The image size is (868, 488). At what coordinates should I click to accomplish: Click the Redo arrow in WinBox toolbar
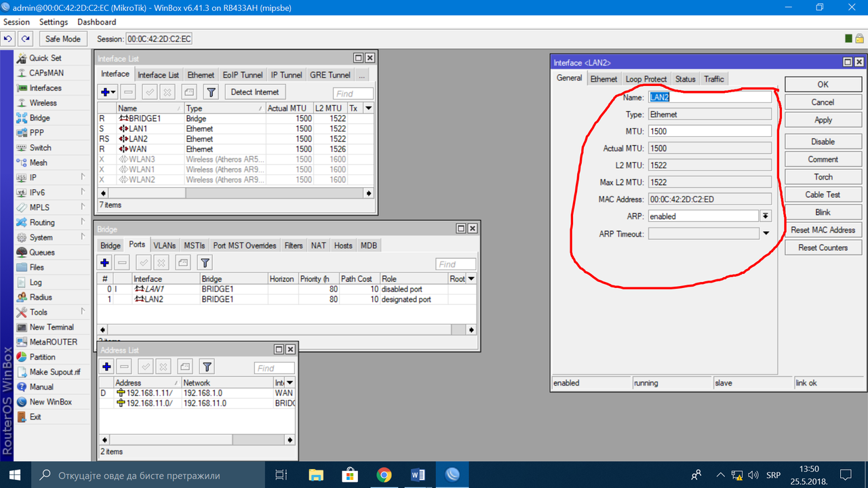coord(25,39)
